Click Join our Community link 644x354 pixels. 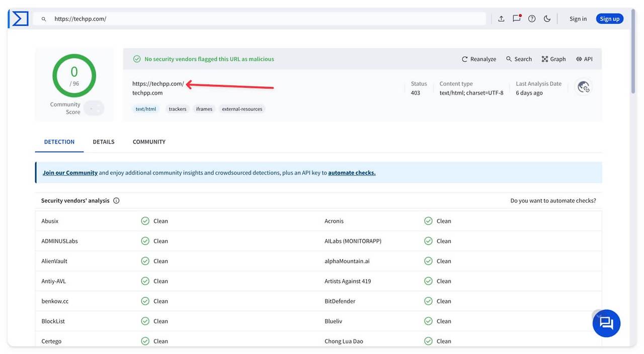tap(70, 172)
